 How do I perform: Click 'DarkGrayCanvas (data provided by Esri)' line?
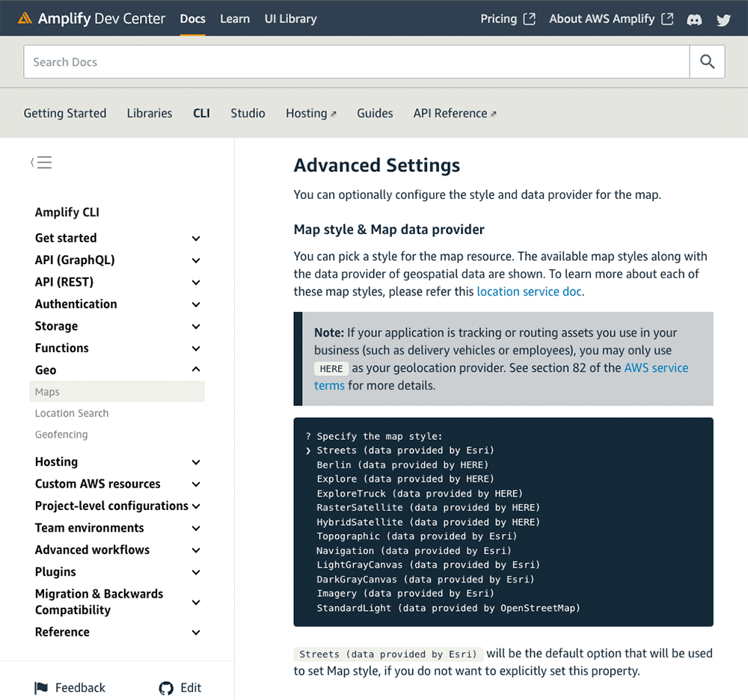coord(425,580)
